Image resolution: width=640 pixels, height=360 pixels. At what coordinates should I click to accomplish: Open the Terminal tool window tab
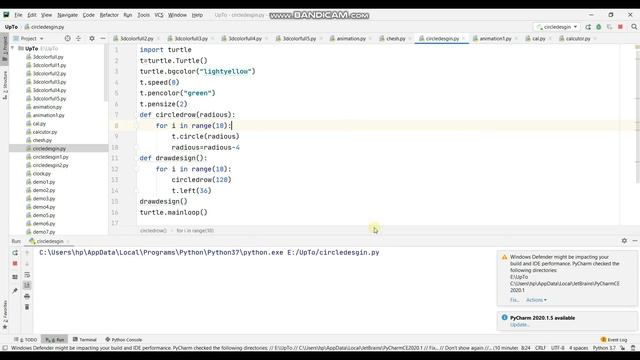tap(84, 340)
